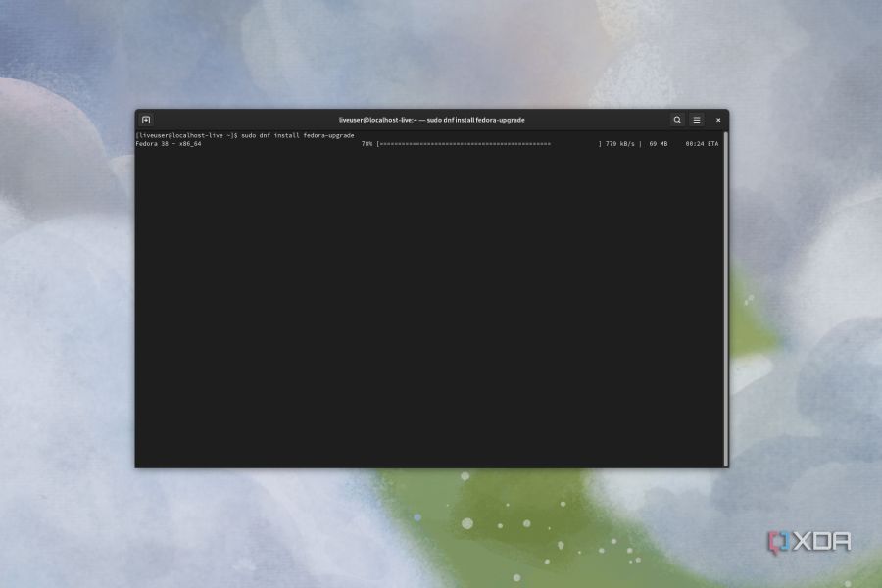Close the terminal window
882x588 pixels.
(x=718, y=120)
